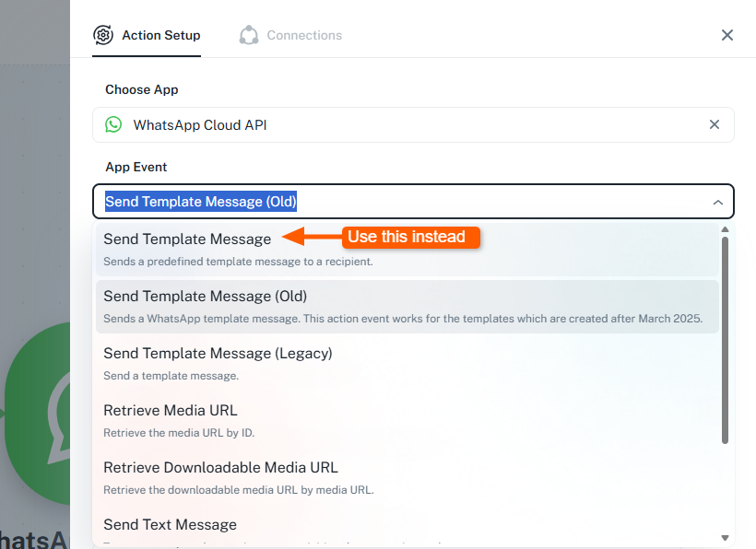756x549 pixels.
Task: Click the Action Setup gear icon
Action: (103, 35)
